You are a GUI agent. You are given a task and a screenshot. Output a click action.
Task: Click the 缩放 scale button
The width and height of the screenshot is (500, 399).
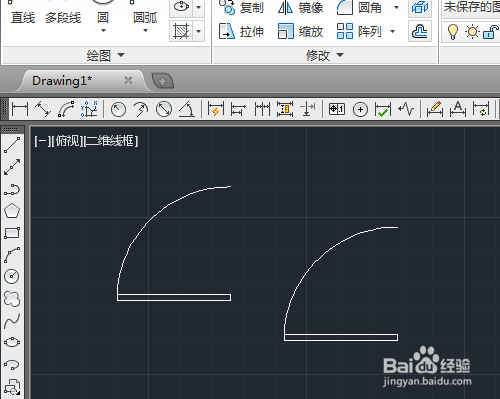301,32
